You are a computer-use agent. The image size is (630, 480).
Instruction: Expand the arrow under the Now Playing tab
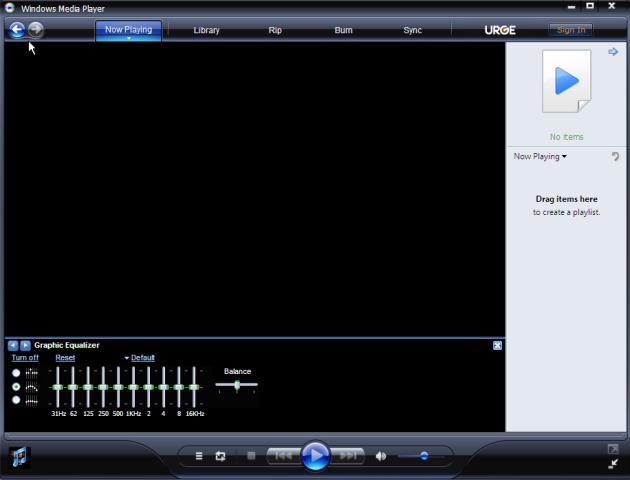click(x=129, y=38)
